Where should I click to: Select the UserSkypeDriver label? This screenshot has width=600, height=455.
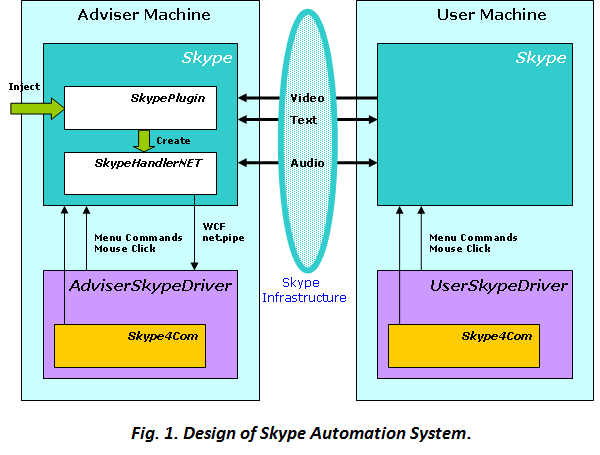pos(499,286)
